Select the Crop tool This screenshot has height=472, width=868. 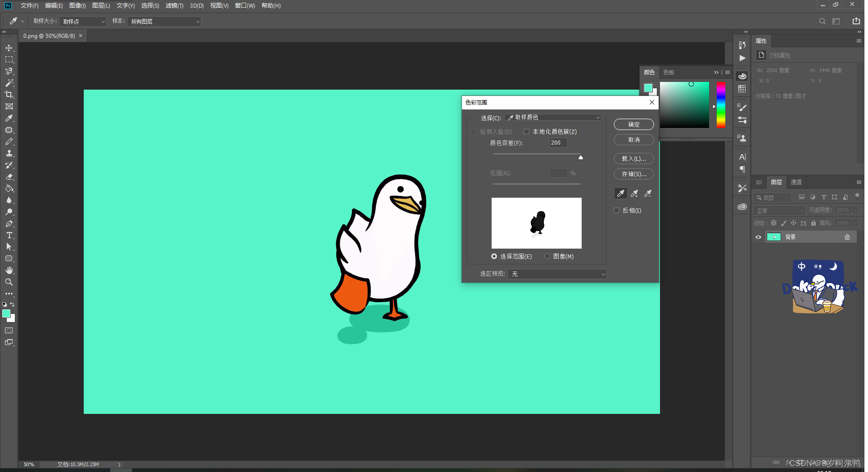coord(9,95)
